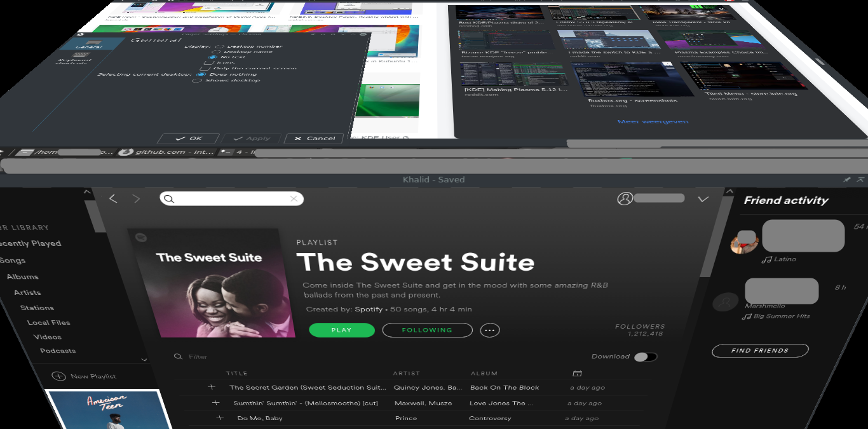
Task: Open Local Files in Spotify sidebar
Action: click(x=48, y=322)
